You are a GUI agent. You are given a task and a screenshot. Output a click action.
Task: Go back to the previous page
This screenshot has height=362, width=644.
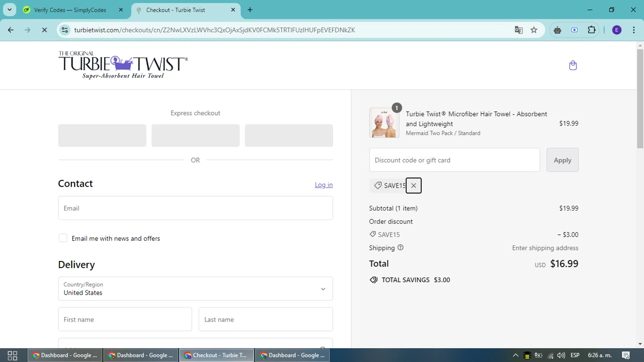(11, 30)
